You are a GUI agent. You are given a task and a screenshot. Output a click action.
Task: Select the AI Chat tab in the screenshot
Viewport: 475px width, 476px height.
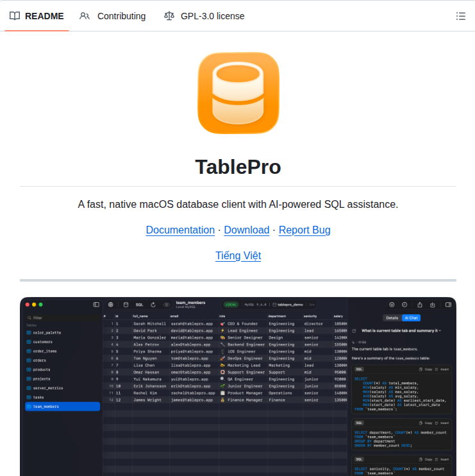pyautogui.click(x=411, y=318)
